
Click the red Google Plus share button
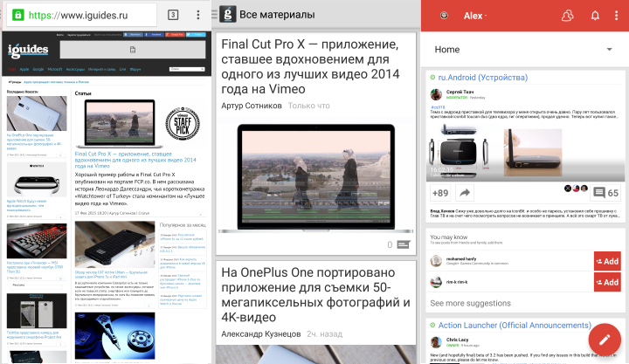coord(176,35)
